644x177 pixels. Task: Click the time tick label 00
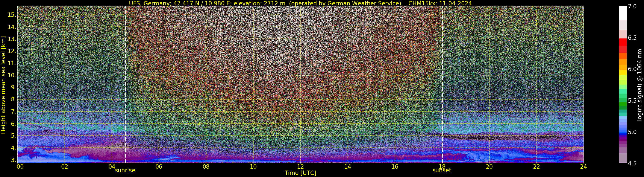tap(20, 166)
